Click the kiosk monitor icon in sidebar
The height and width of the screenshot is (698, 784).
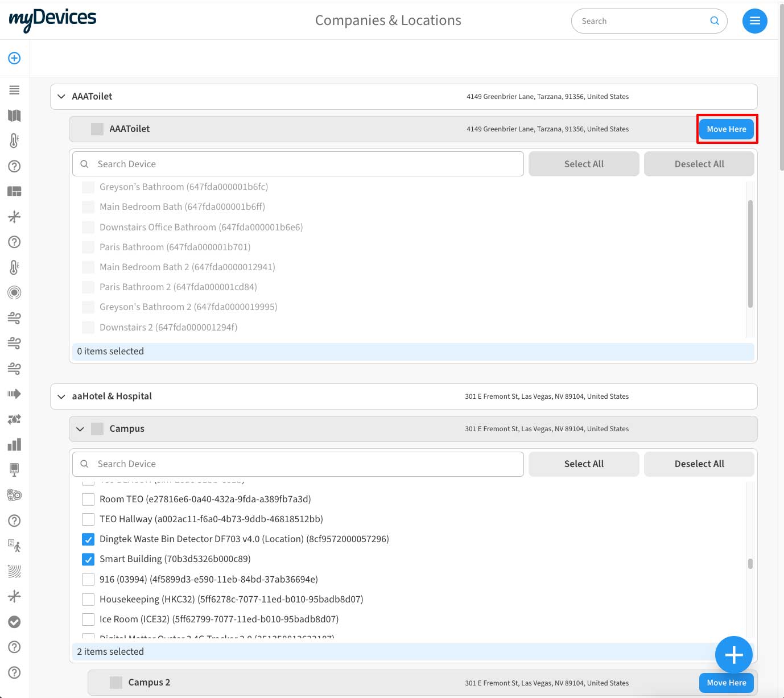pyautogui.click(x=14, y=469)
